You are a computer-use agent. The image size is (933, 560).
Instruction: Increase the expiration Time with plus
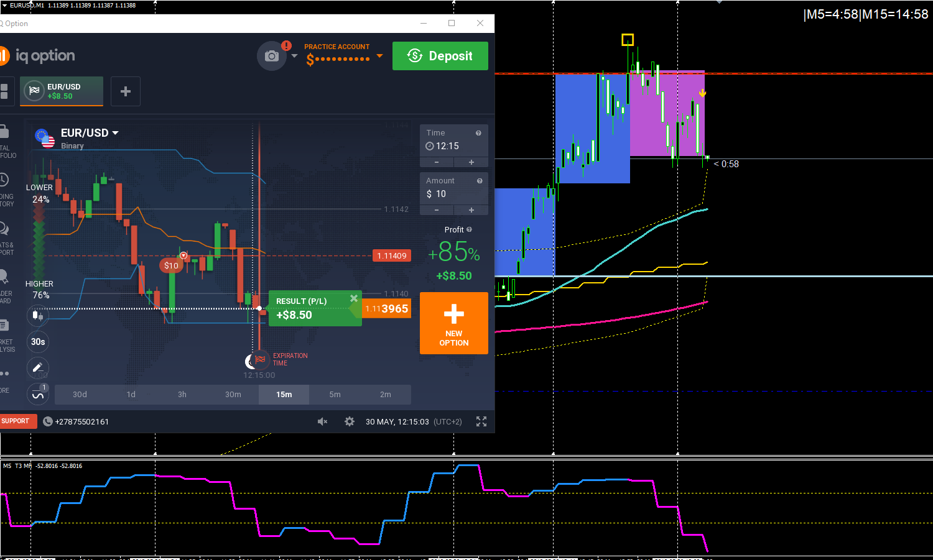click(471, 162)
